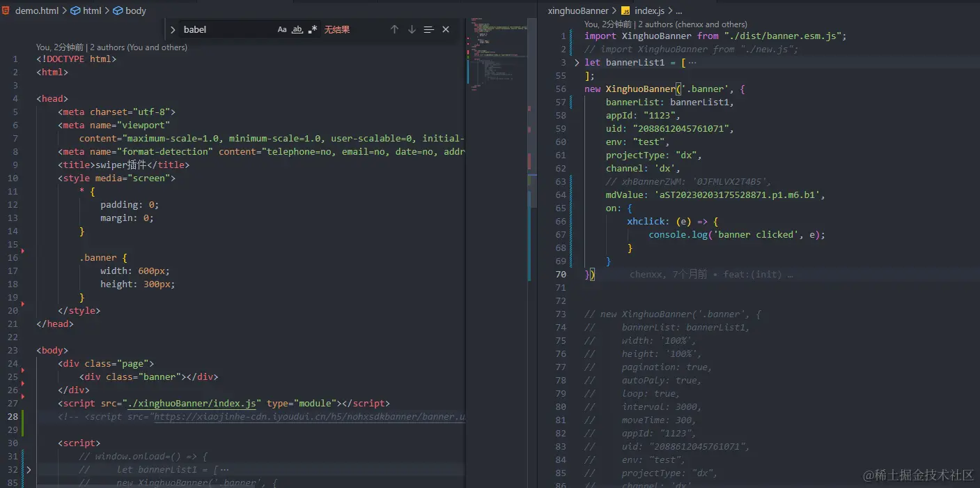
Task: Go to next match arrow
Action: click(412, 29)
